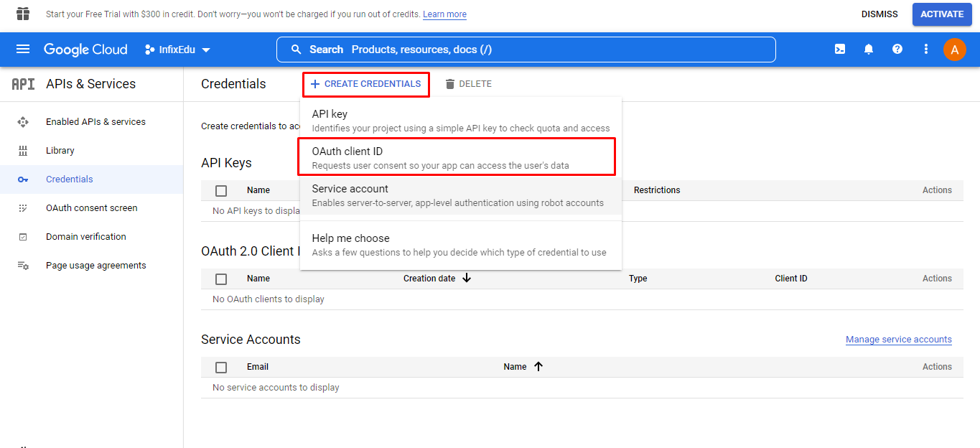
Task: Click the Page usage agreements gear-list icon
Action: (x=23, y=266)
